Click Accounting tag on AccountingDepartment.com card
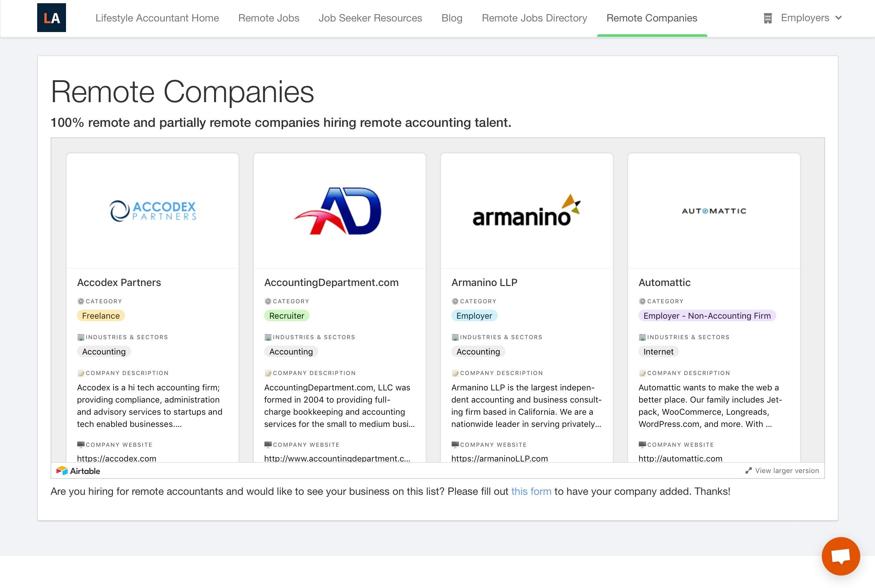 tap(291, 352)
